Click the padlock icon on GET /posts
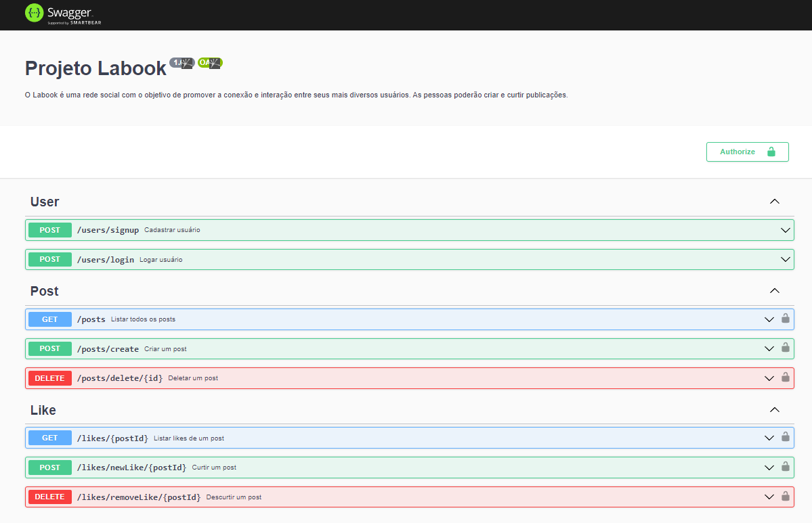Screen dimensions: 812x523 (x=786, y=319)
